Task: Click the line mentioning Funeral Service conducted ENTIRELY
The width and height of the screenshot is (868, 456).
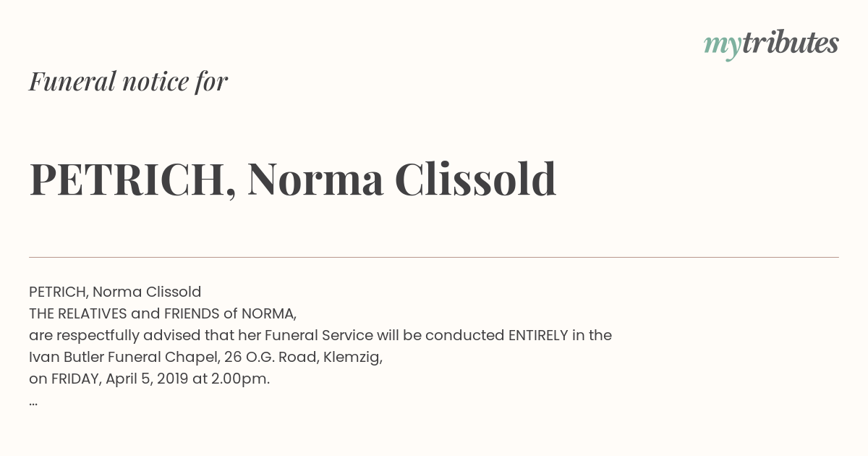Action: (x=320, y=335)
